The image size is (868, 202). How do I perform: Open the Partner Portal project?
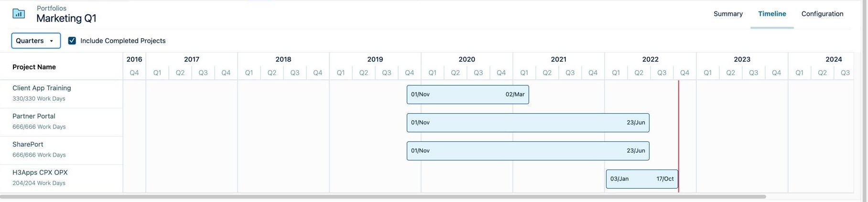point(34,116)
